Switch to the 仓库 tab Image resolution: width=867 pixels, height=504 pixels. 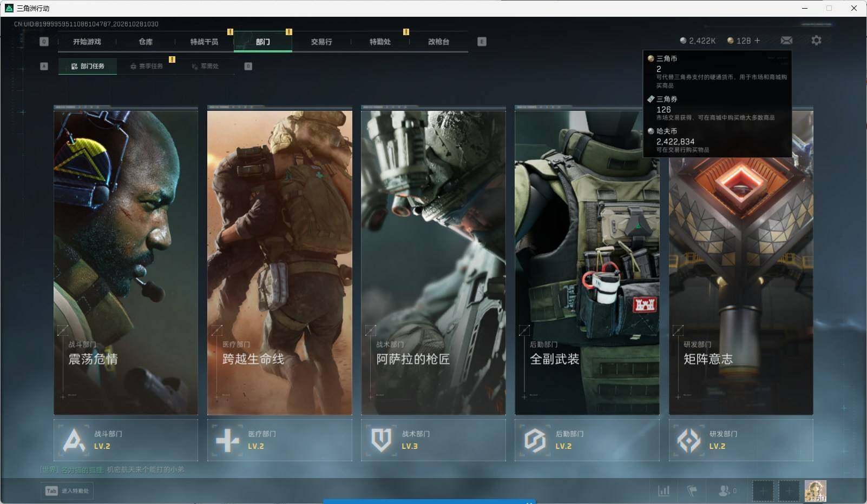pyautogui.click(x=146, y=42)
